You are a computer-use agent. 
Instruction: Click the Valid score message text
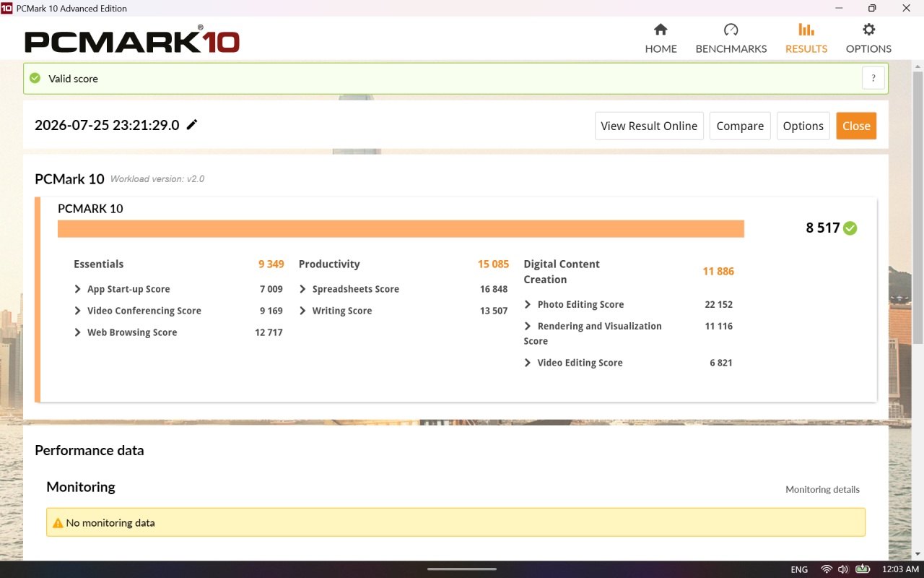(73, 79)
